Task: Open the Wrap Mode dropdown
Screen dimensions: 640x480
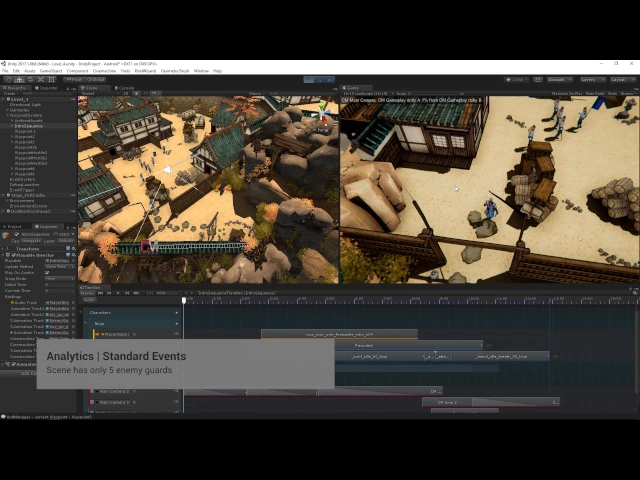Action: pos(60,279)
